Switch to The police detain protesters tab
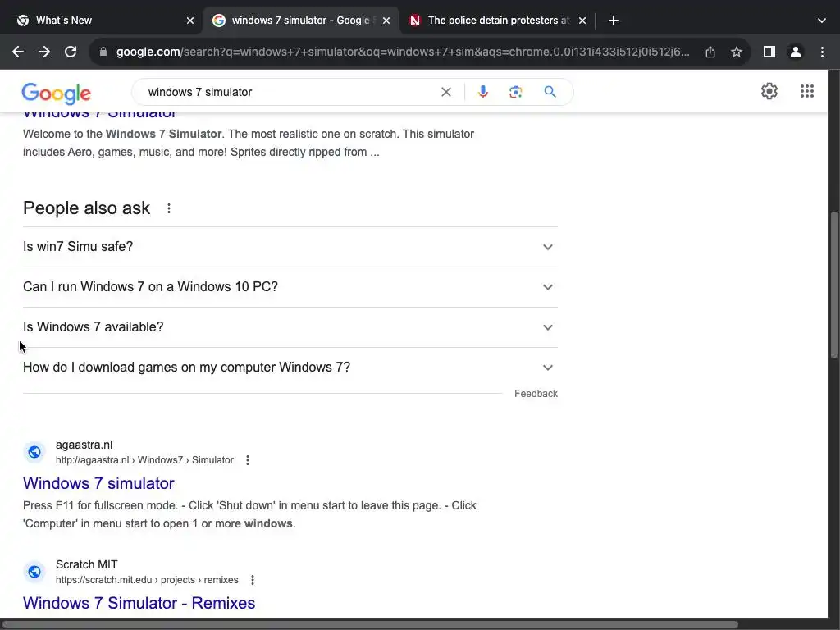 pyautogui.click(x=497, y=21)
